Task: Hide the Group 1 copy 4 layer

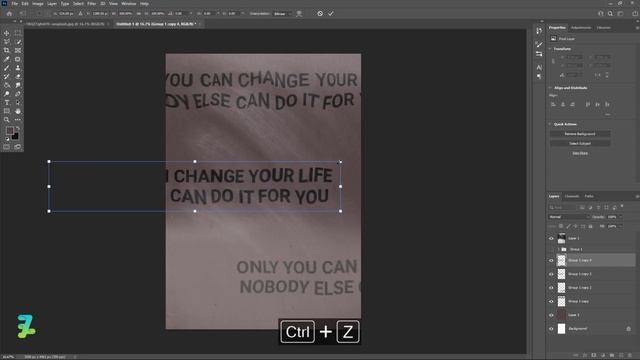Action: 551,260
